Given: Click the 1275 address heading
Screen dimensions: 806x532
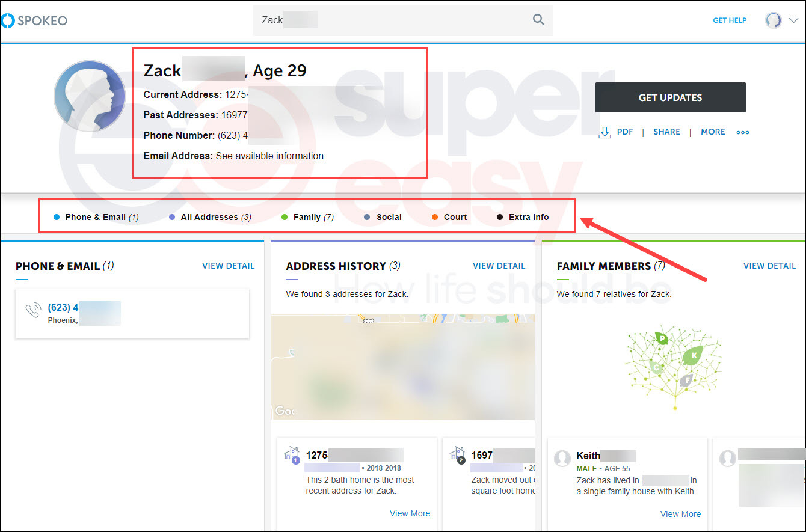Looking at the screenshot, I should (x=318, y=455).
